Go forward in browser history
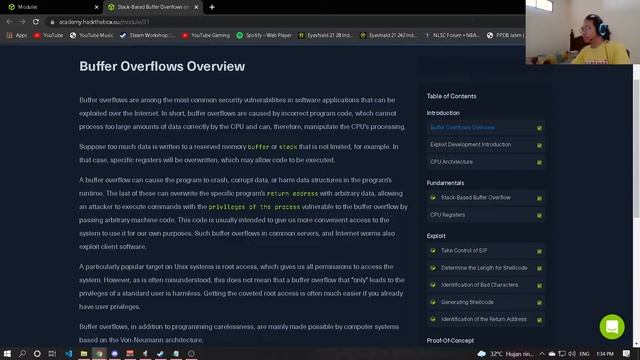Image resolution: width=640 pixels, height=360 pixels. point(22,22)
